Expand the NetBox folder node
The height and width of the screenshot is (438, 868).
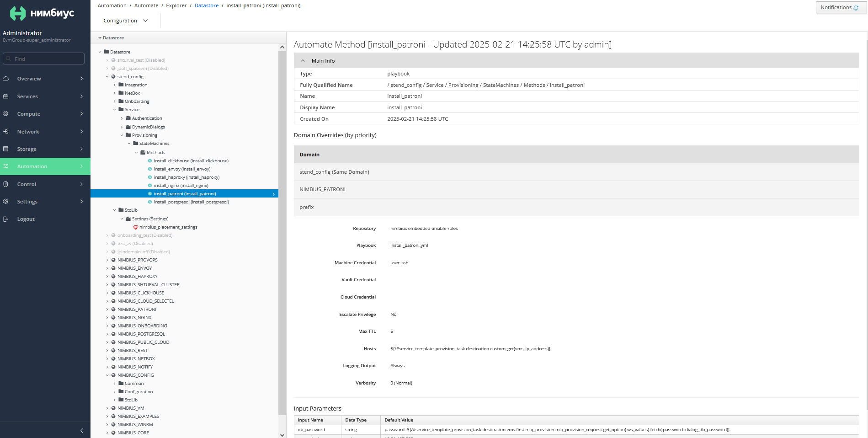[x=115, y=93]
